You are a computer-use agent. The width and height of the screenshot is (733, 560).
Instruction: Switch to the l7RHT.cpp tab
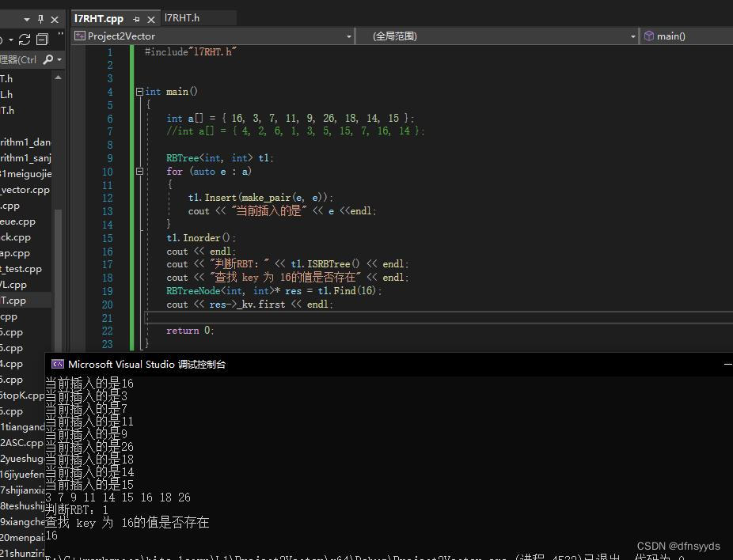tap(99, 19)
